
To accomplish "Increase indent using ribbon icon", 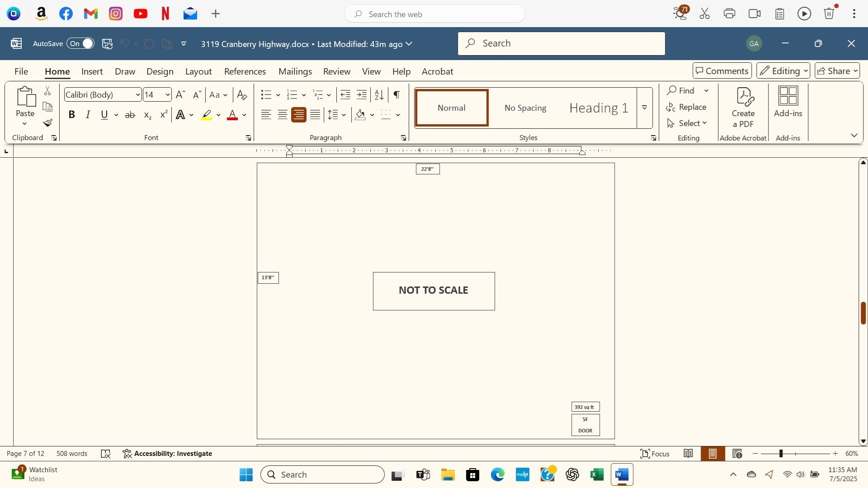I will point(362,95).
